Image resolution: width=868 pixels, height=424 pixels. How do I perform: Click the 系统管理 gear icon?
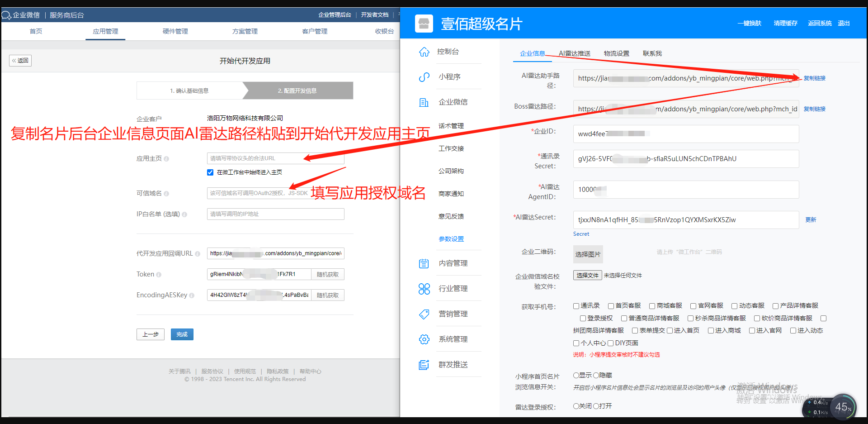pyautogui.click(x=424, y=339)
